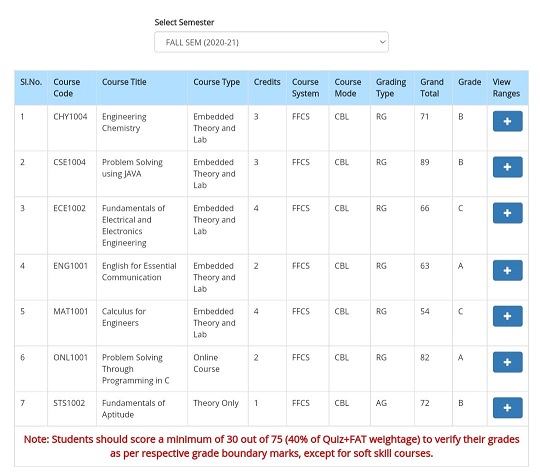Click plus icon for ENG1001 row
Screen dimensions: 540x473
tap(507, 270)
